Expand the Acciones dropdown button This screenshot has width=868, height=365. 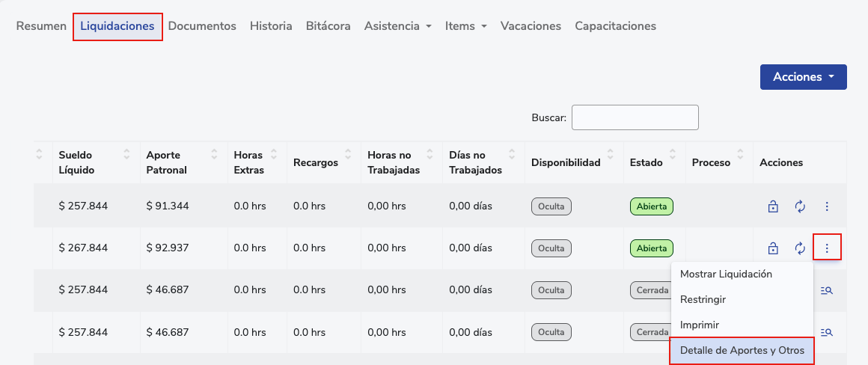pyautogui.click(x=803, y=77)
